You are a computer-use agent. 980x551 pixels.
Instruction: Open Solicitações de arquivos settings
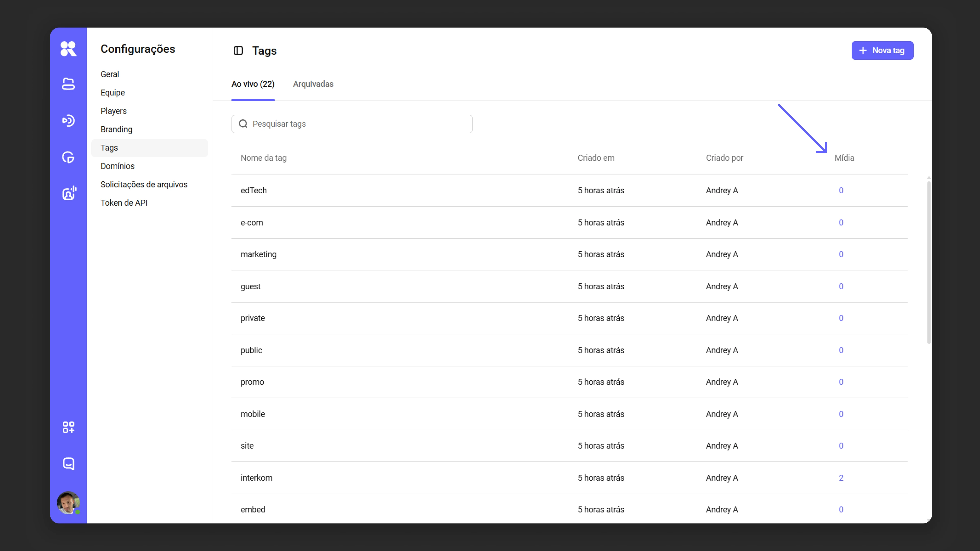tap(144, 184)
